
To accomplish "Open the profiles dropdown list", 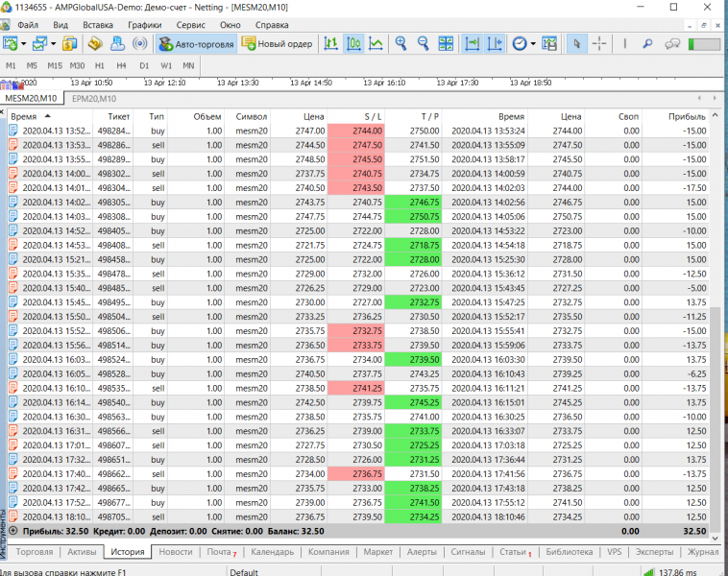I will tap(53, 43).
